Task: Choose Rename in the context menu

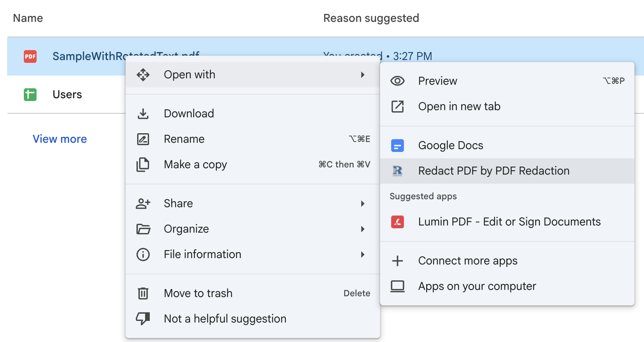Action: coord(253,139)
